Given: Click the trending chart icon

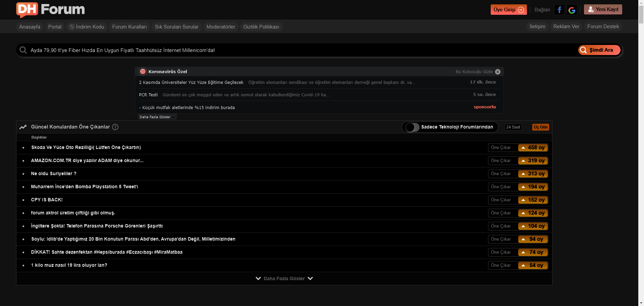Looking at the screenshot, I should click(x=23, y=127).
